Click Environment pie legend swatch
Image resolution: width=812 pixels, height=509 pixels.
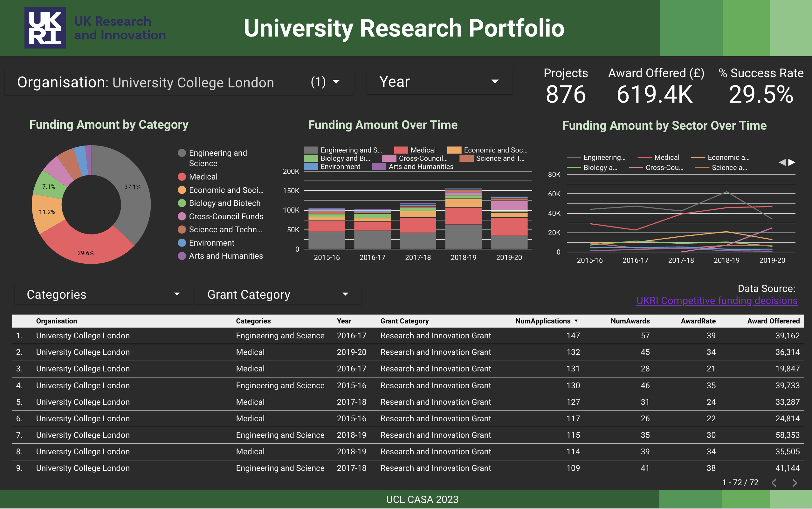tap(182, 243)
